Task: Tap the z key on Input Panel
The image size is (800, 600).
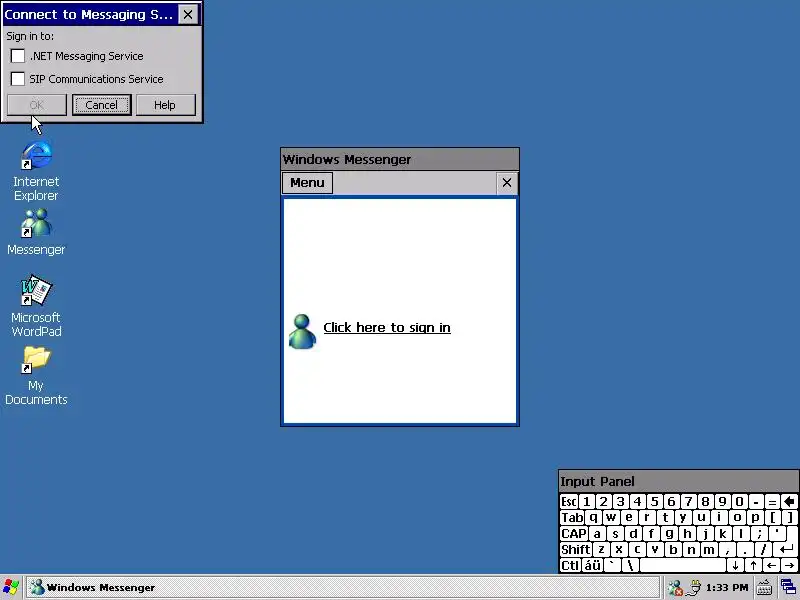Action: coord(601,549)
